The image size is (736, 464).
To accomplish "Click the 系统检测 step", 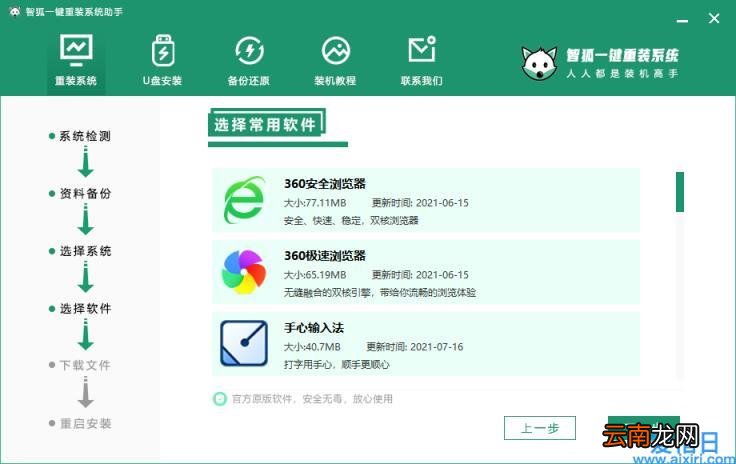I will [x=80, y=136].
